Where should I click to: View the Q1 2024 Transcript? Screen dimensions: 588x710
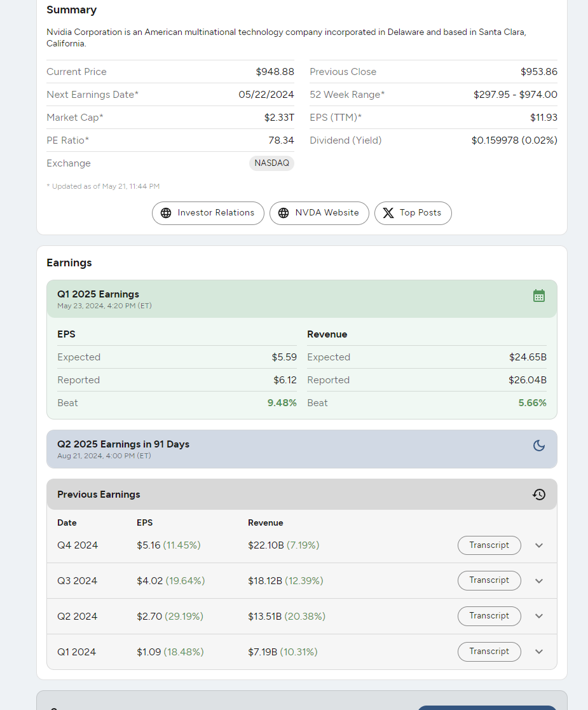coord(489,652)
